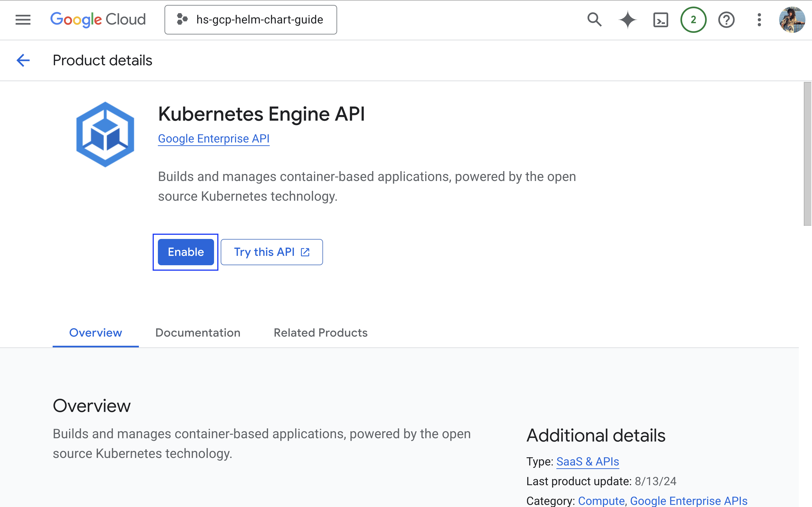This screenshot has width=812, height=507.
Task: Open the hs-gcp-helm-chart-guide project selector
Action: pyautogui.click(x=251, y=20)
